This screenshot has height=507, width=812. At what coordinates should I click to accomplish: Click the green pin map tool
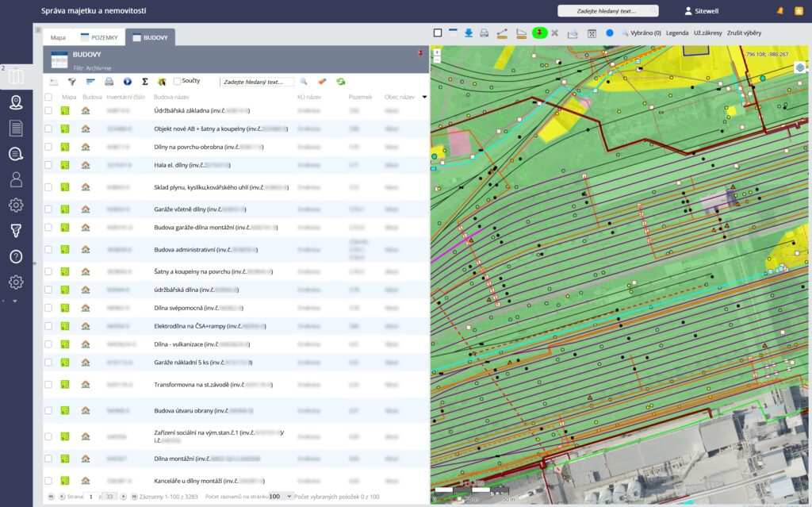[x=539, y=33]
